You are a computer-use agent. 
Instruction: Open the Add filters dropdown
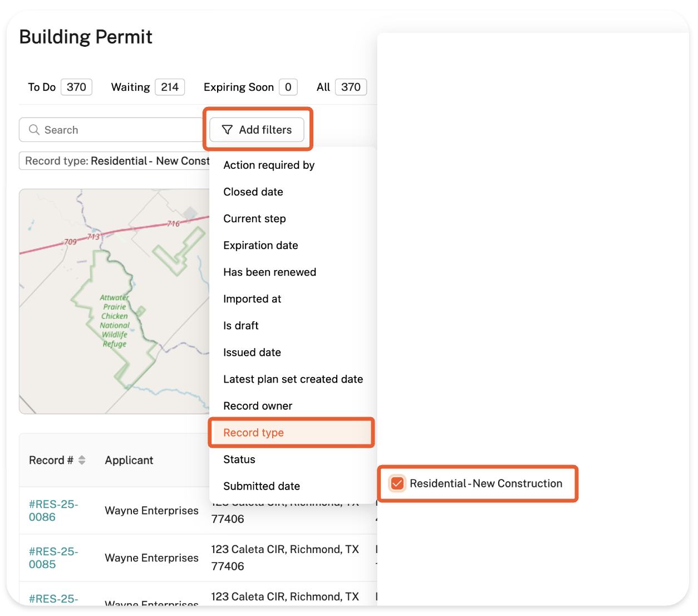(x=257, y=130)
